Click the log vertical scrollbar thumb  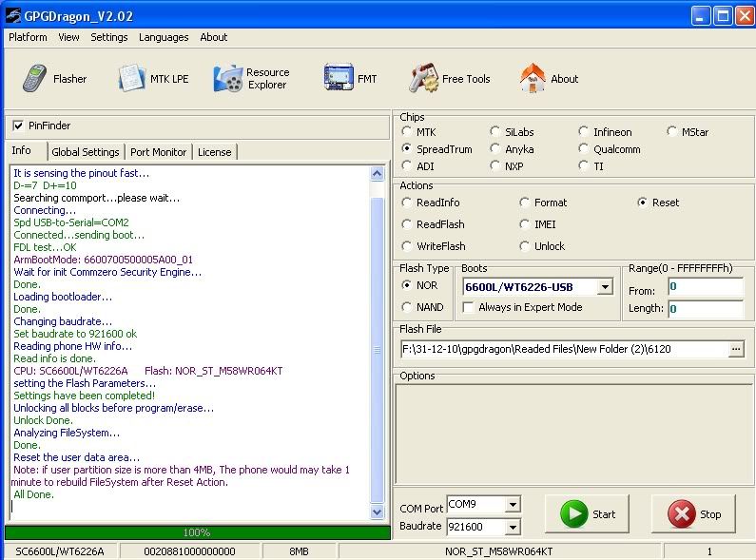[377, 350]
